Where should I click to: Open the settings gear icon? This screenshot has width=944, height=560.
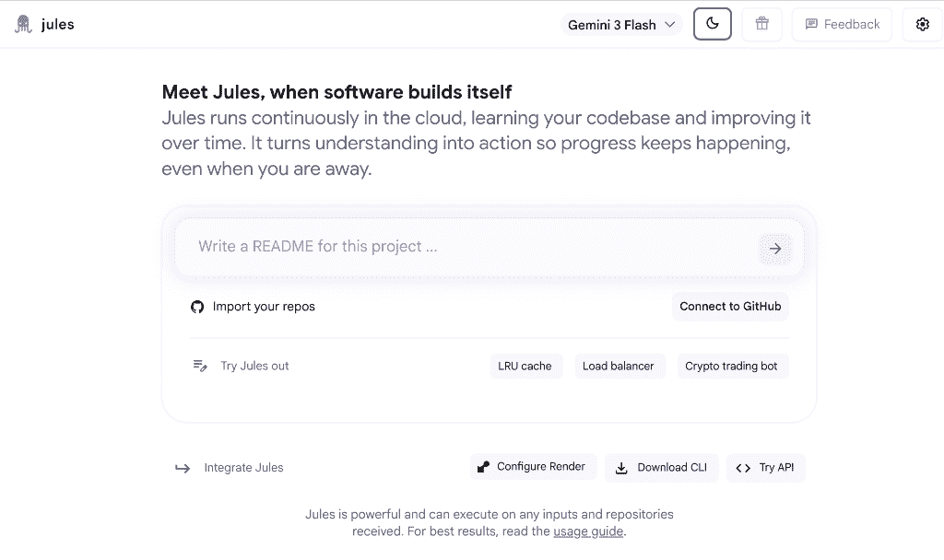(x=922, y=24)
